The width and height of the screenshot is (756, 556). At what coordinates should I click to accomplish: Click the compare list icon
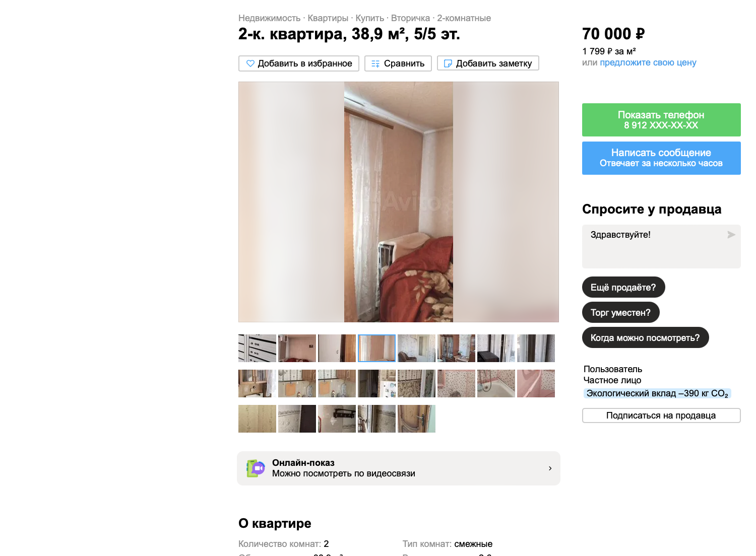point(375,63)
